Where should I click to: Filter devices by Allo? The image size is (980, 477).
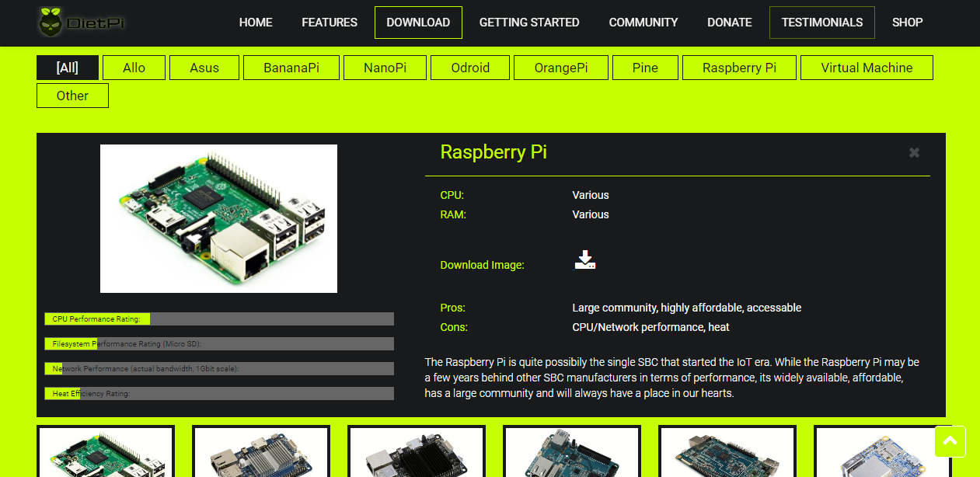[x=134, y=68]
